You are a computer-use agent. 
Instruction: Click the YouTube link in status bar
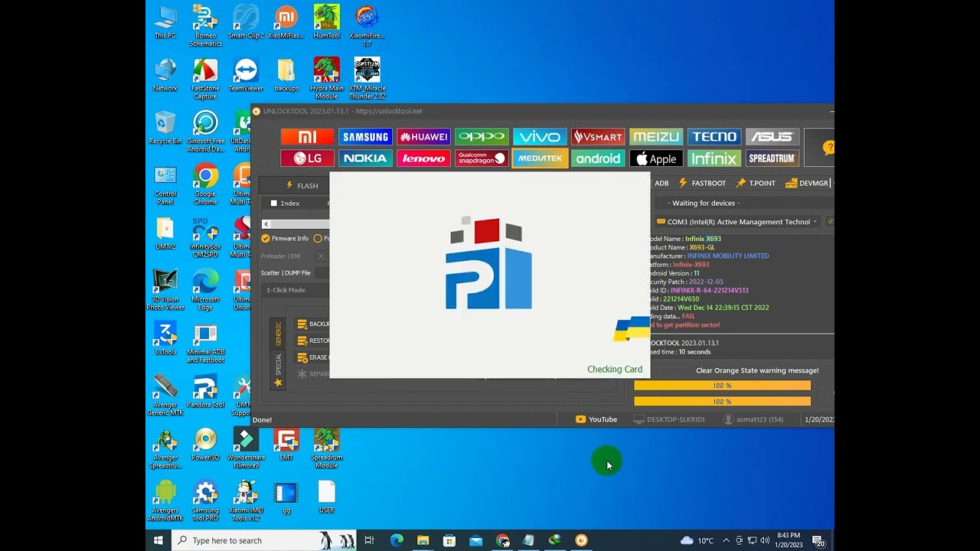pyautogui.click(x=596, y=419)
